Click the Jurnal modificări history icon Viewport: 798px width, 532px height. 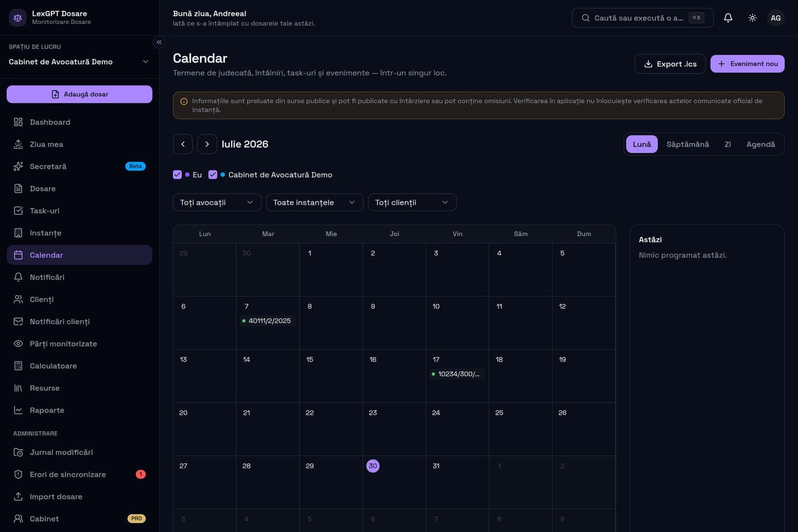click(x=18, y=452)
